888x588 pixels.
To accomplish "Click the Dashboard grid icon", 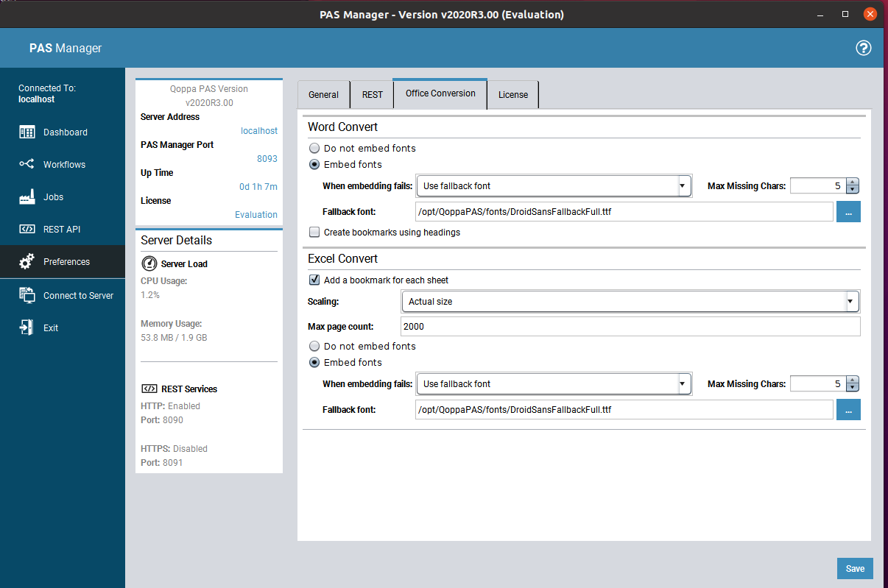I will (27, 132).
